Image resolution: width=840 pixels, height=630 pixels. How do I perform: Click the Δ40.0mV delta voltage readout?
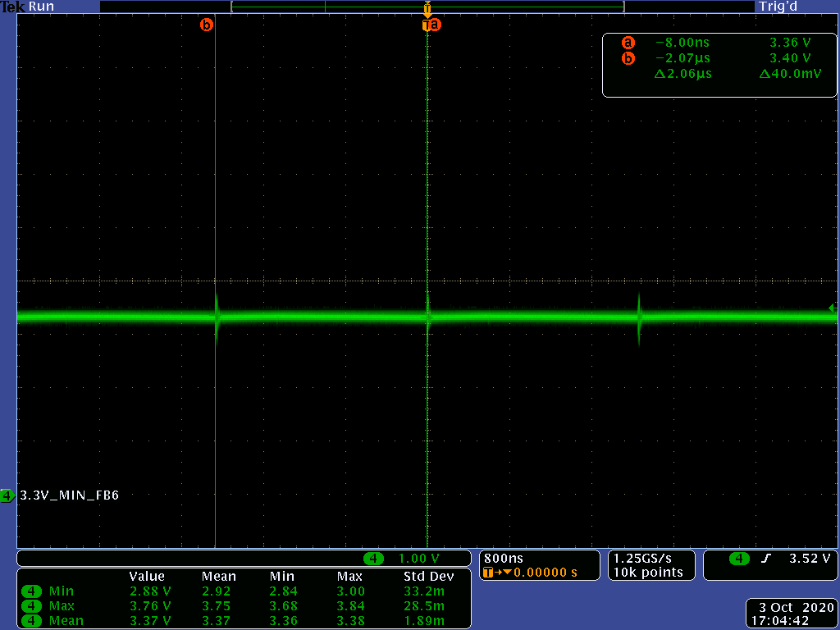pyautogui.click(x=790, y=73)
